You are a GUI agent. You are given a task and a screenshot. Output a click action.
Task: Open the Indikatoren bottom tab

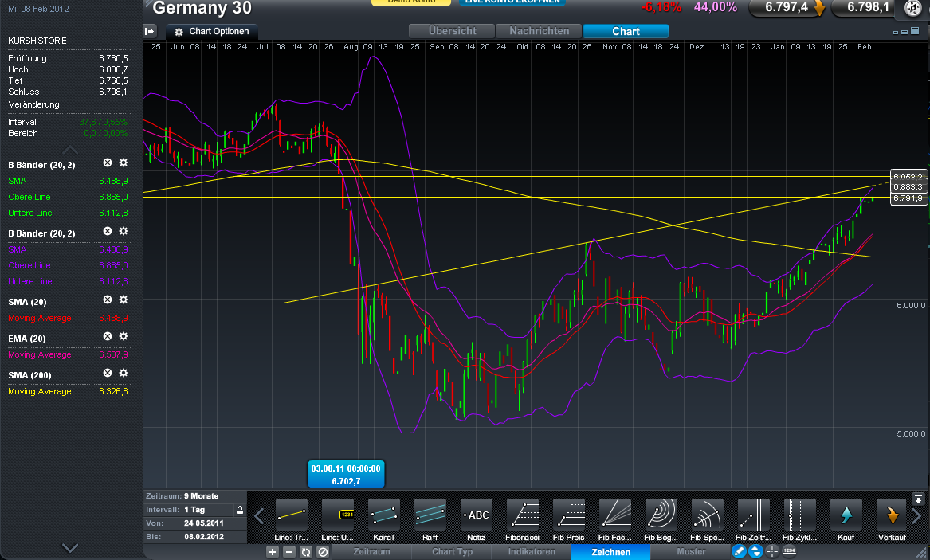tap(532, 552)
